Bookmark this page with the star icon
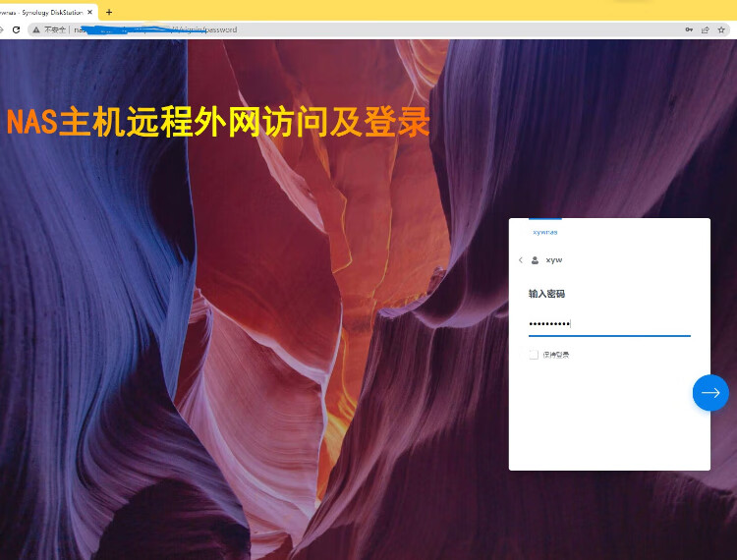The height and width of the screenshot is (560, 737). click(720, 29)
